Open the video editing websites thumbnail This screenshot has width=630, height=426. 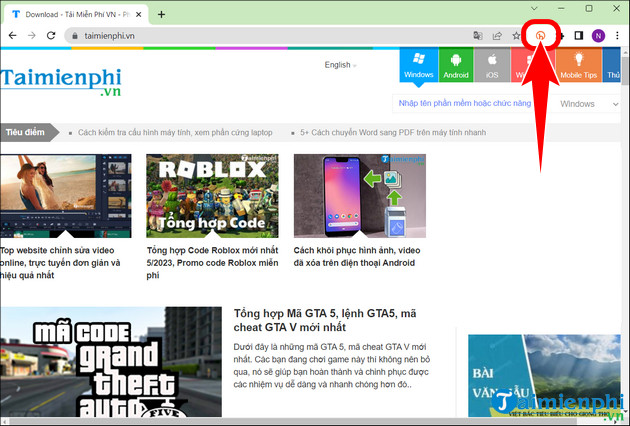65,196
